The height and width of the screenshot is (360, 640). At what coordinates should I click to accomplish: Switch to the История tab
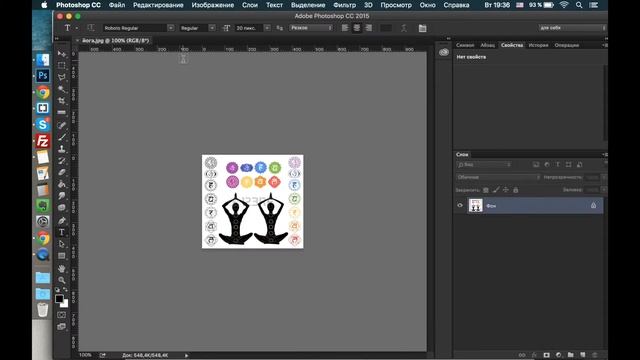(x=538, y=45)
